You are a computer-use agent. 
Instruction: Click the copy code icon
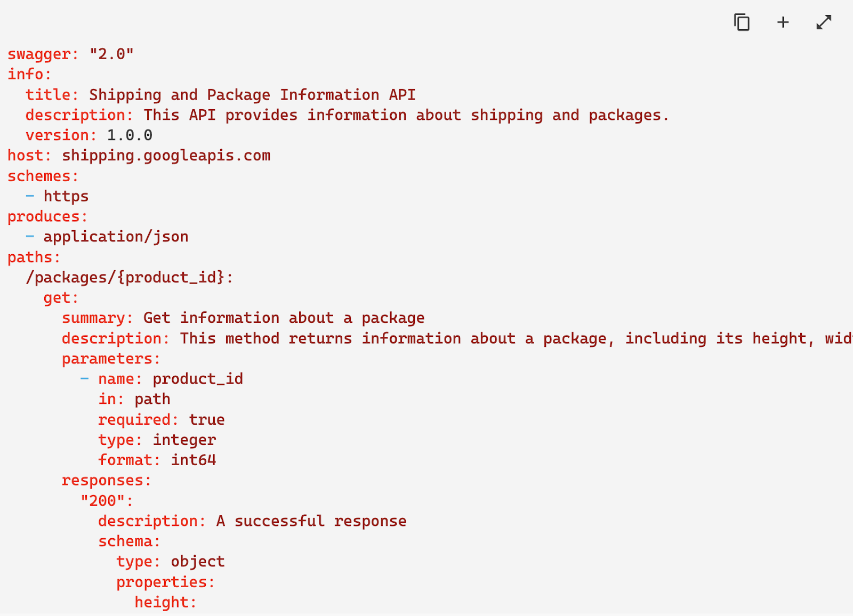[x=742, y=22]
